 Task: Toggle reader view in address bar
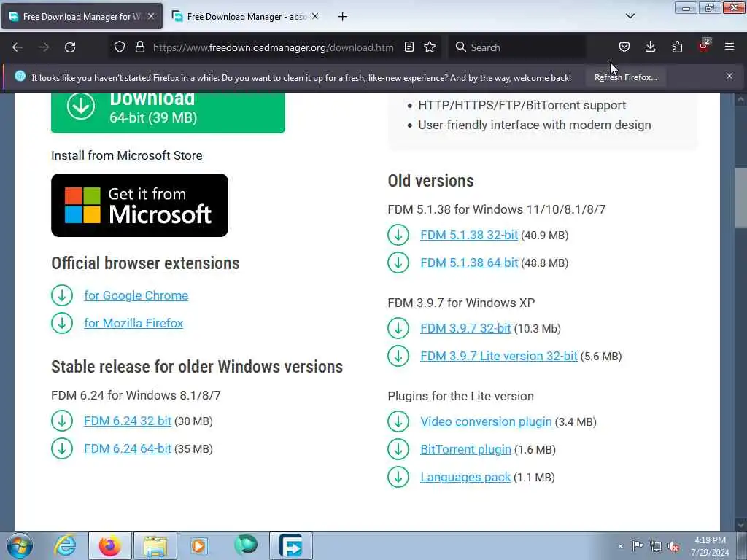(409, 47)
